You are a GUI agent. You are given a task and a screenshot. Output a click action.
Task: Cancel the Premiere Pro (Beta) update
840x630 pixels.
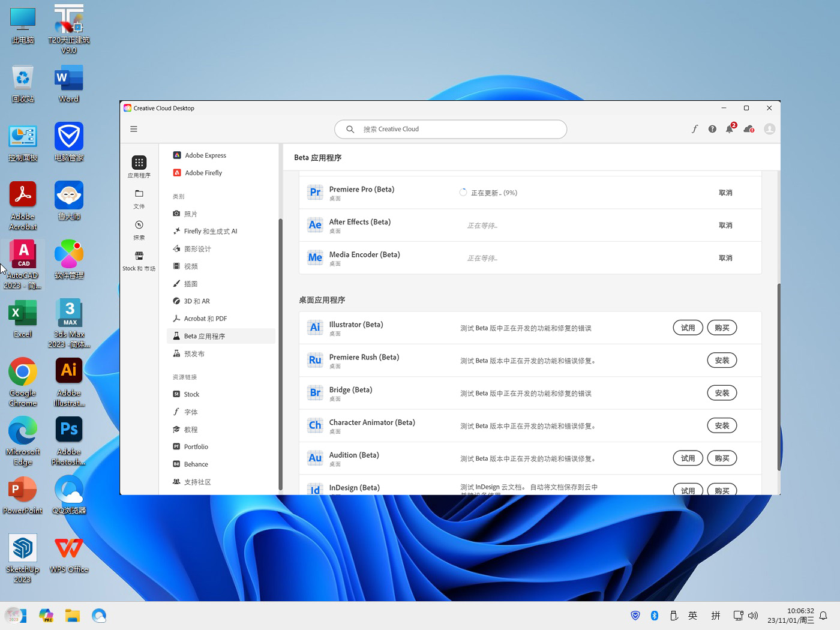725,193
